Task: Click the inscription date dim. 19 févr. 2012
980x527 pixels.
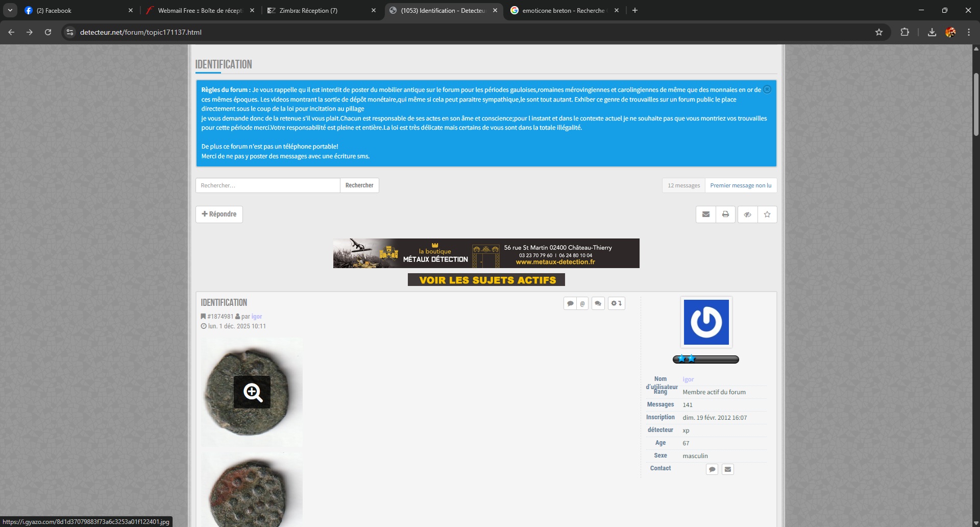Action: pyautogui.click(x=715, y=418)
